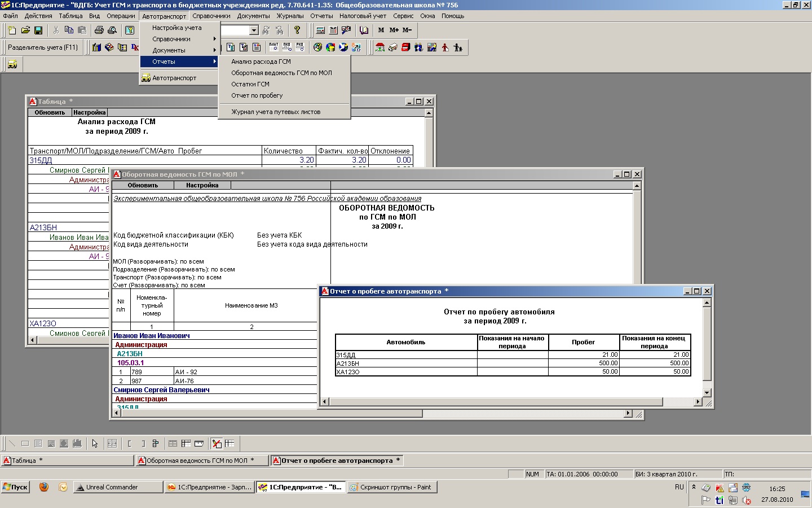Click the Copy icon in toolbar
Image resolution: width=812 pixels, height=508 pixels.
click(x=69, y=30)
